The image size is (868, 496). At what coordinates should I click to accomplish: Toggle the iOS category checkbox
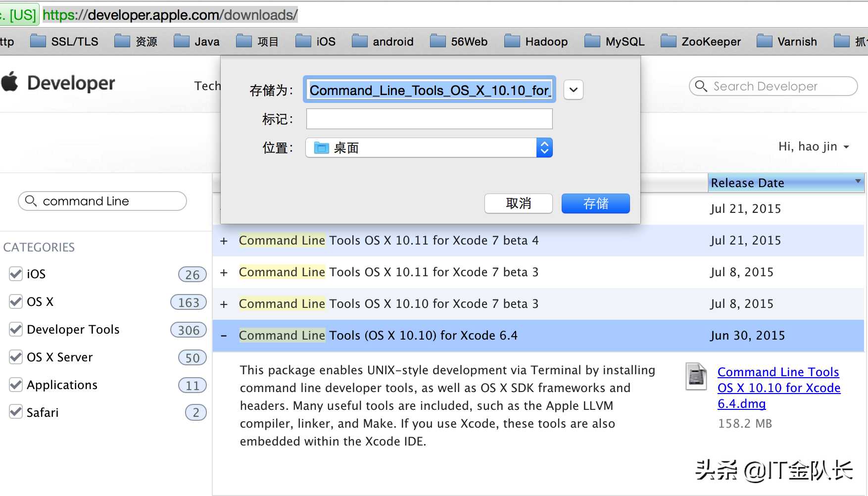(x=16, y=274)
